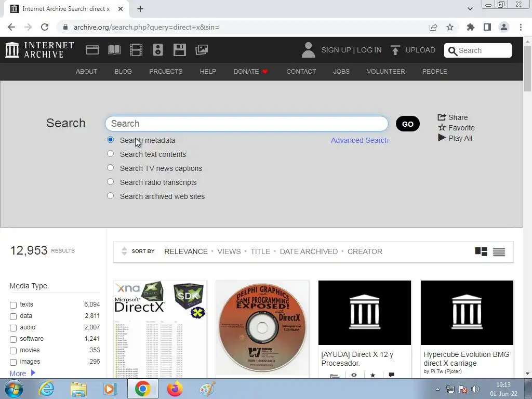532x399 pixels.
Task: Check the audio media type filter
Action: [13, 328]
